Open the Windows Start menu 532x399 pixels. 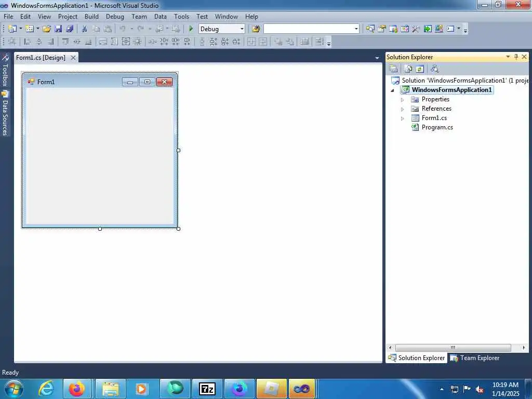coord(14,389)
